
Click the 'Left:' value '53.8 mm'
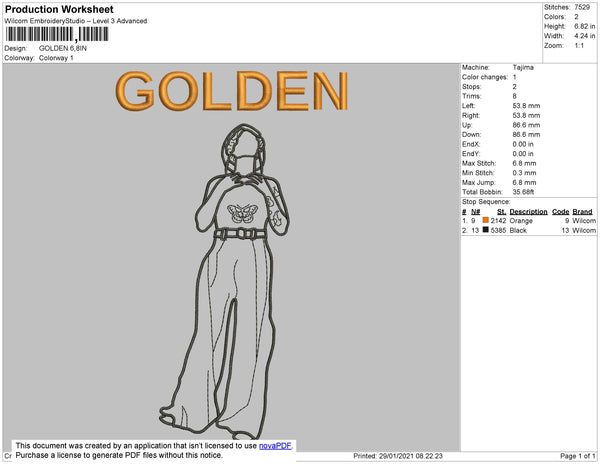[527, 106]
